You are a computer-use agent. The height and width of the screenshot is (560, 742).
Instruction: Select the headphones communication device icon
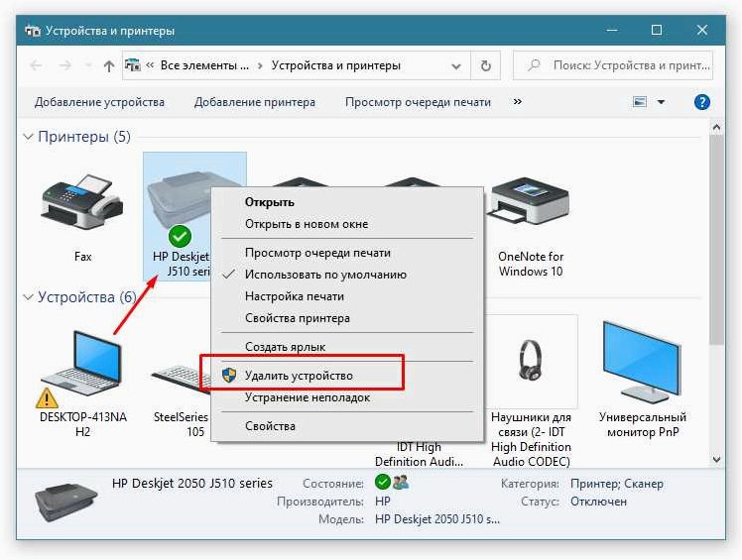point(530,359)
